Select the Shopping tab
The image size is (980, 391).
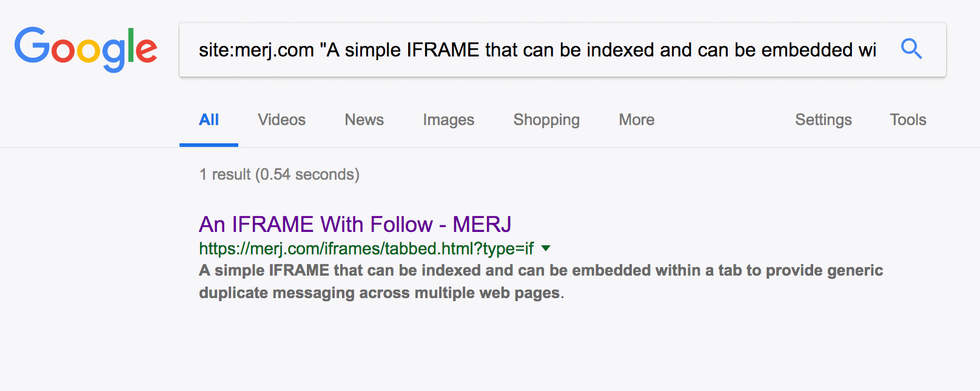(546, 120)
